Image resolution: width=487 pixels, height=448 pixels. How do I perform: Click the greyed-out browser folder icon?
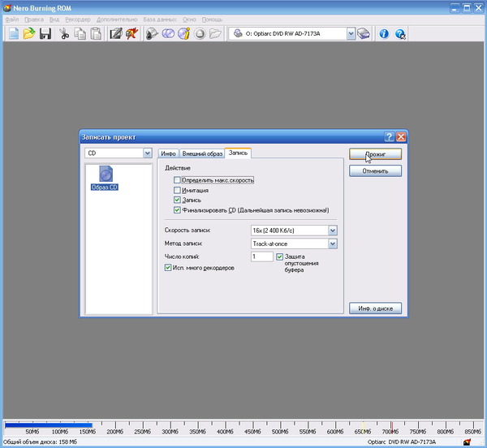215,33
